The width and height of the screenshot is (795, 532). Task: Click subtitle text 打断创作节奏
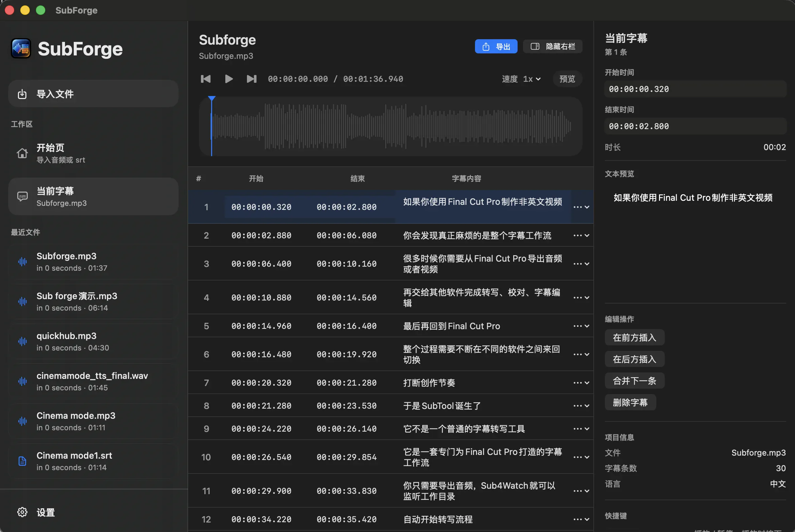(429, 383)
